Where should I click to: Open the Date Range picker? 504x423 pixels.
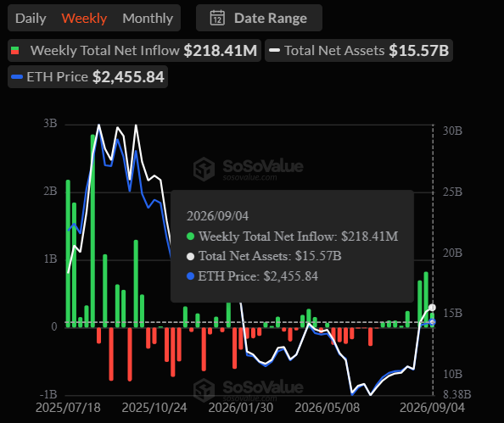pos(259,18)
